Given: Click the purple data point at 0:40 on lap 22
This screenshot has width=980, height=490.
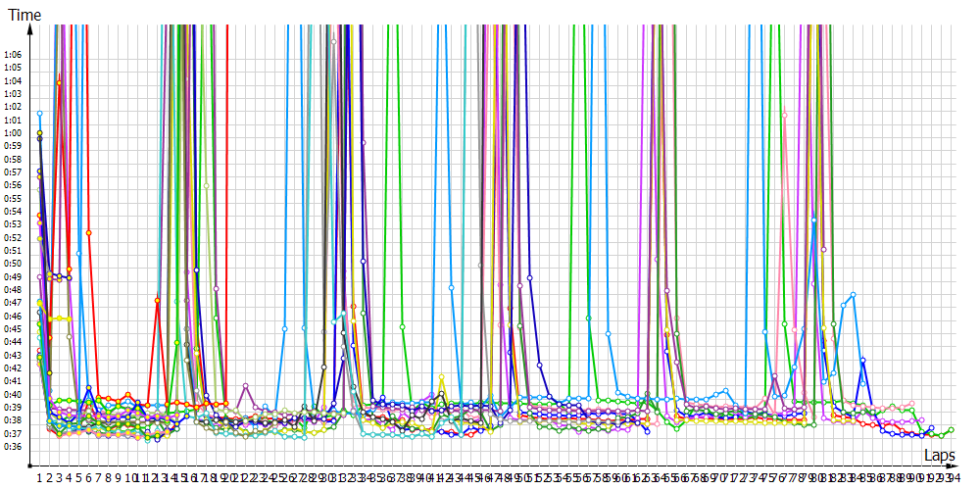Looking at the screenshot, I should (x=245, y=386).
